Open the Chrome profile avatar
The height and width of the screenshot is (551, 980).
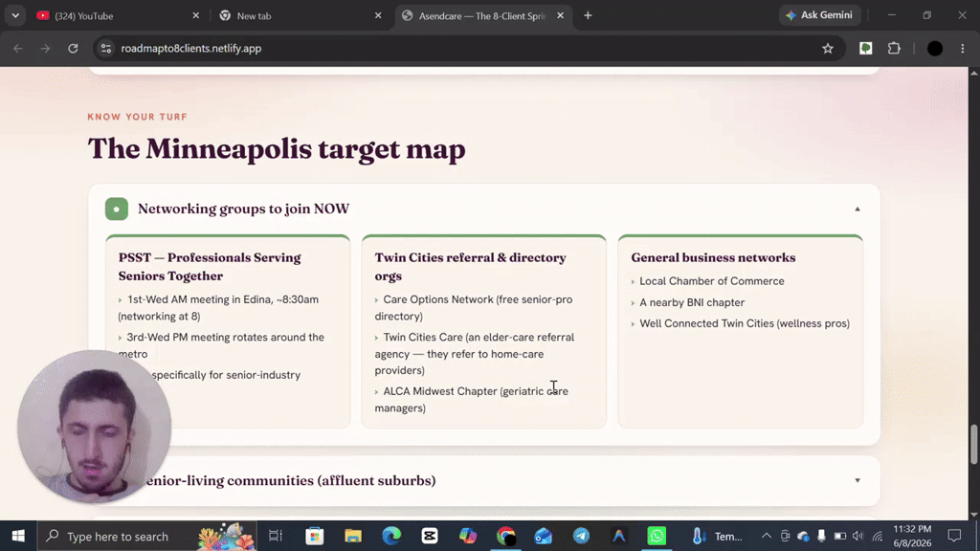pos(935,48)
